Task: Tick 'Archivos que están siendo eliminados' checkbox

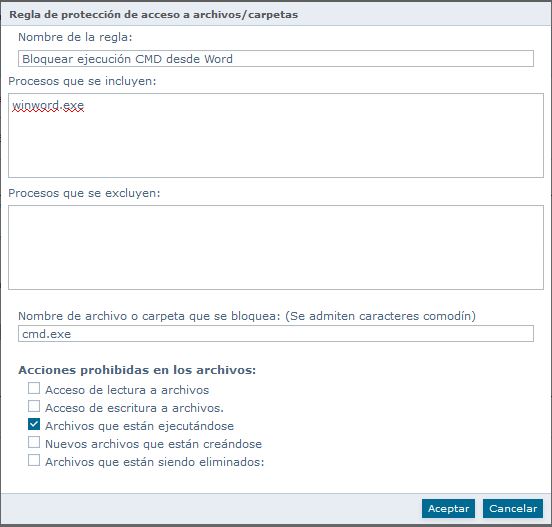Action: click(34, 460)
